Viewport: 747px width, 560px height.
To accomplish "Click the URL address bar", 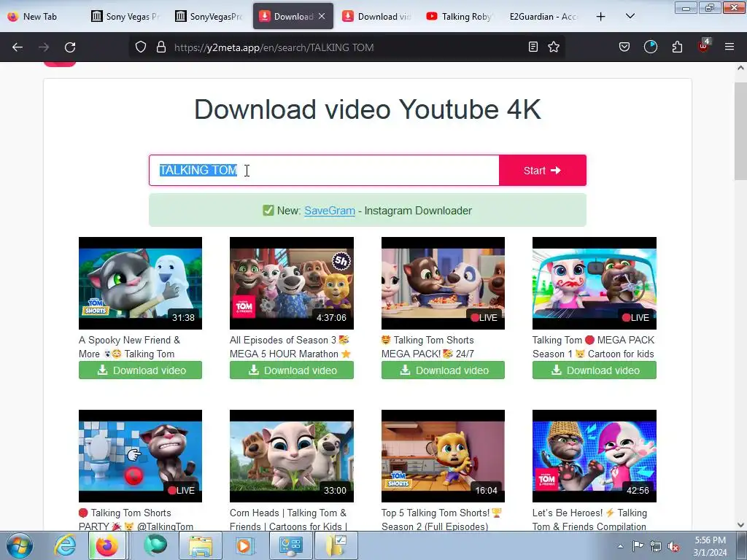I will (348, 47).
